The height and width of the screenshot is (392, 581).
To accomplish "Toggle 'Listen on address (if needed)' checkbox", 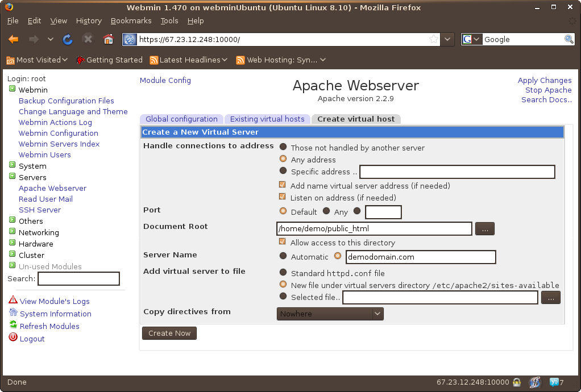I will coord(283,196).
